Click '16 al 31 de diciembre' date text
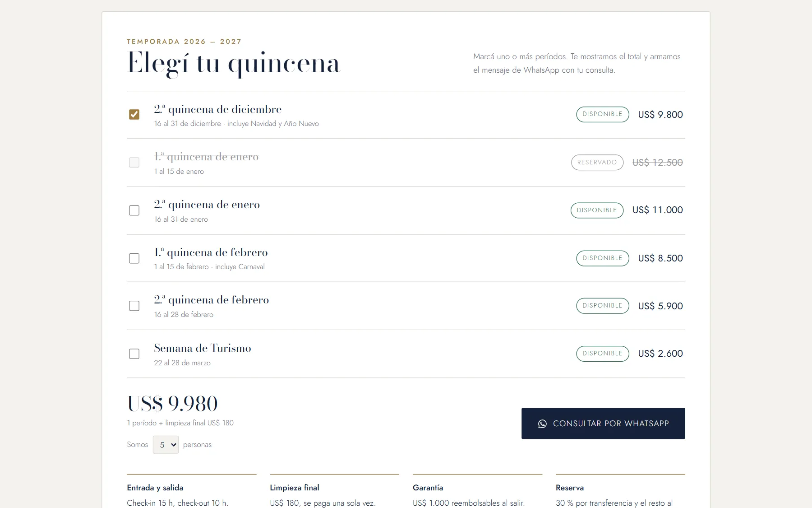Image resolution: width=812 pixels, height=508 pixels. pyautogui.click(x=187, y=124)
